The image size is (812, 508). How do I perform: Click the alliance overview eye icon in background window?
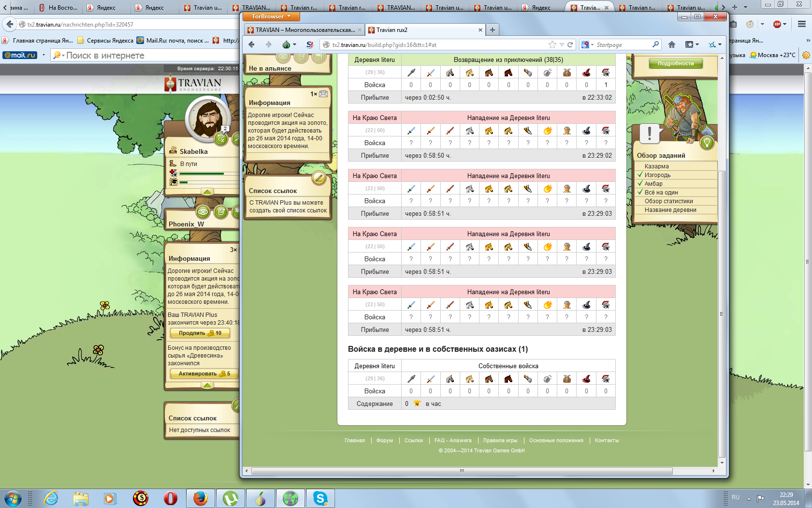point(203,212)
